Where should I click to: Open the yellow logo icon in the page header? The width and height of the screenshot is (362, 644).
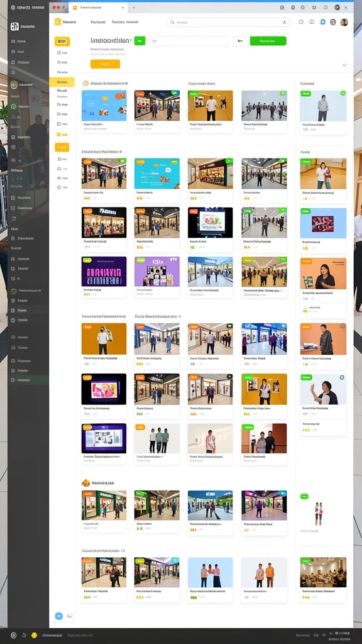point(58,22)
